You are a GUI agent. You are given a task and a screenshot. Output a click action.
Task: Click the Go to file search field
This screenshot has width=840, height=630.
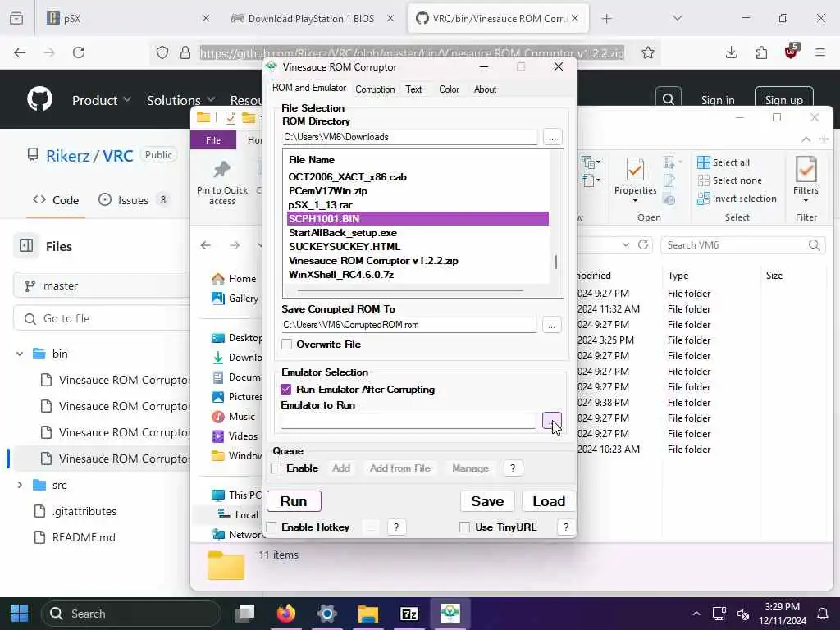[102, 319]
